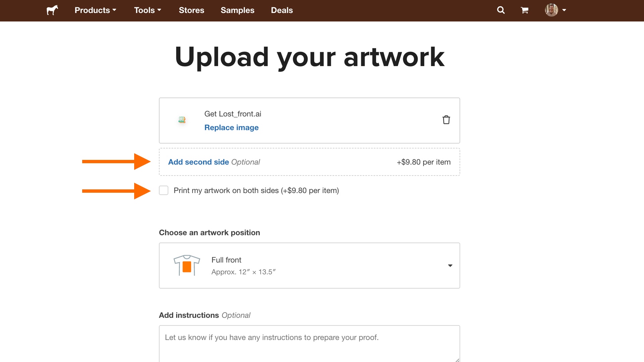Enable Print my artwork on both sides
The image size is (644, 362).
[x=164, y=190]
